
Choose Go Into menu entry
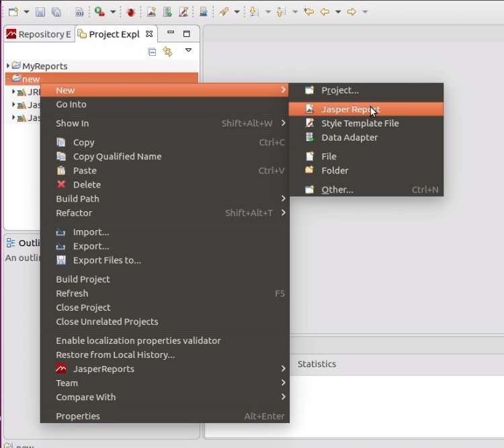[165, 104]
